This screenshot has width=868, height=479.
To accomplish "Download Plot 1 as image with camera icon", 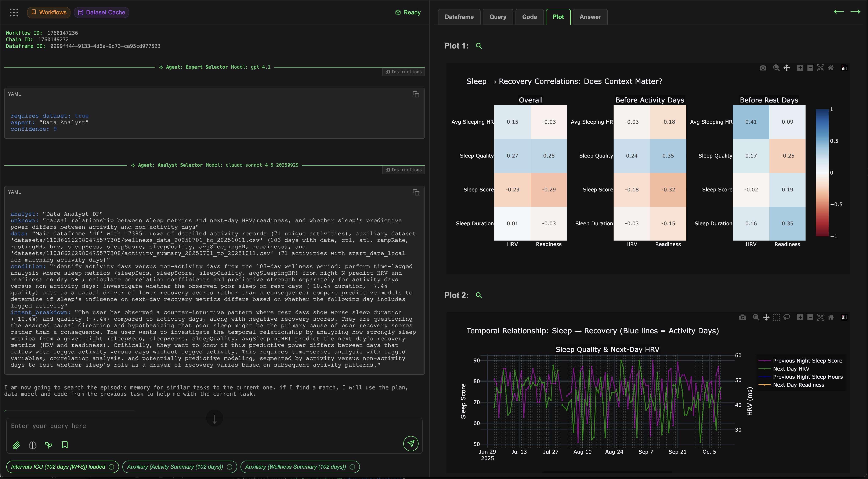I will pos(763,68).
